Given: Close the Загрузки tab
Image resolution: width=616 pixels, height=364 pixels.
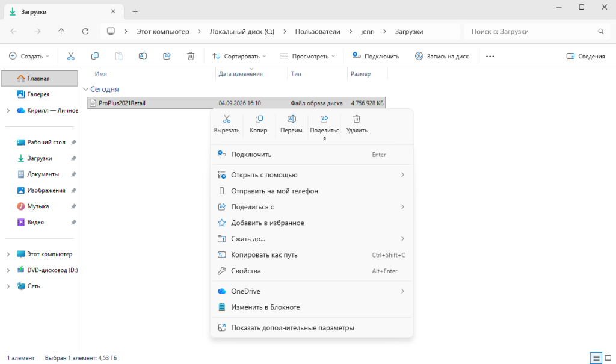Looking at the screenshot, I should [x=113, y=11].
